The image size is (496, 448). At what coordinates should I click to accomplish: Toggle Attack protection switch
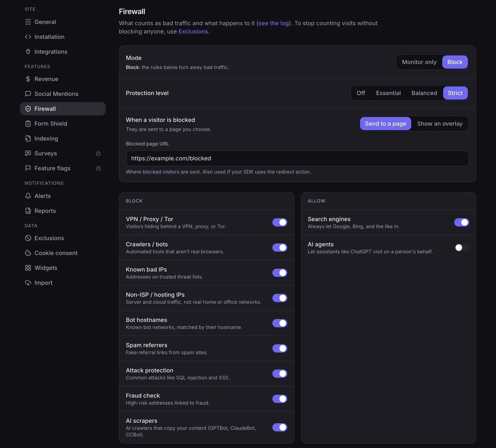coord(280,374)
